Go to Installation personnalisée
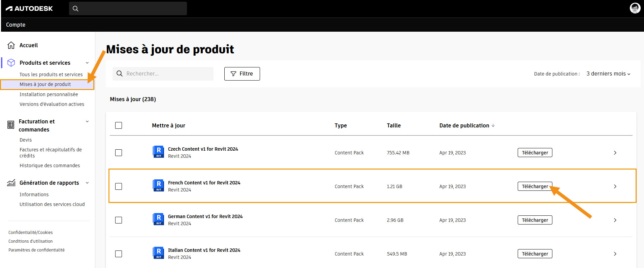 [x=49, y=94]
